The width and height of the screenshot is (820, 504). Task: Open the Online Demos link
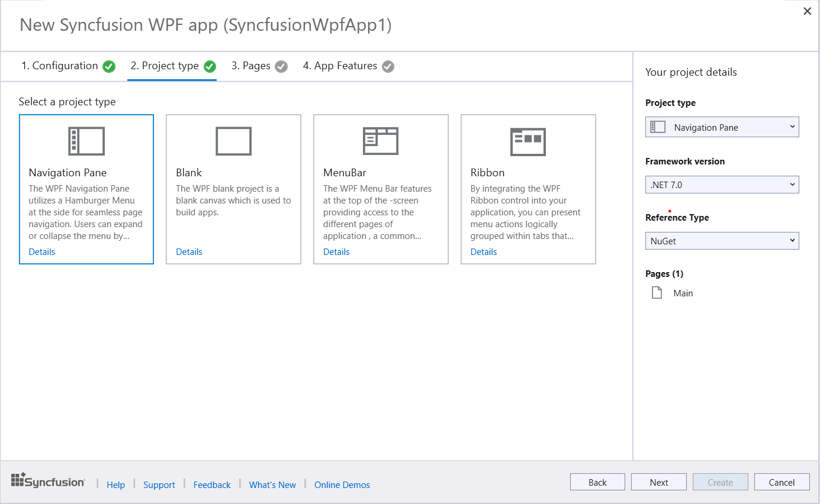coord(342,485)
